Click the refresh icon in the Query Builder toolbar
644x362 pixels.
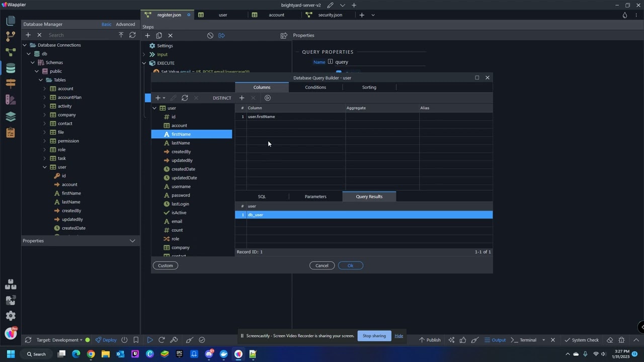[185, 98]
